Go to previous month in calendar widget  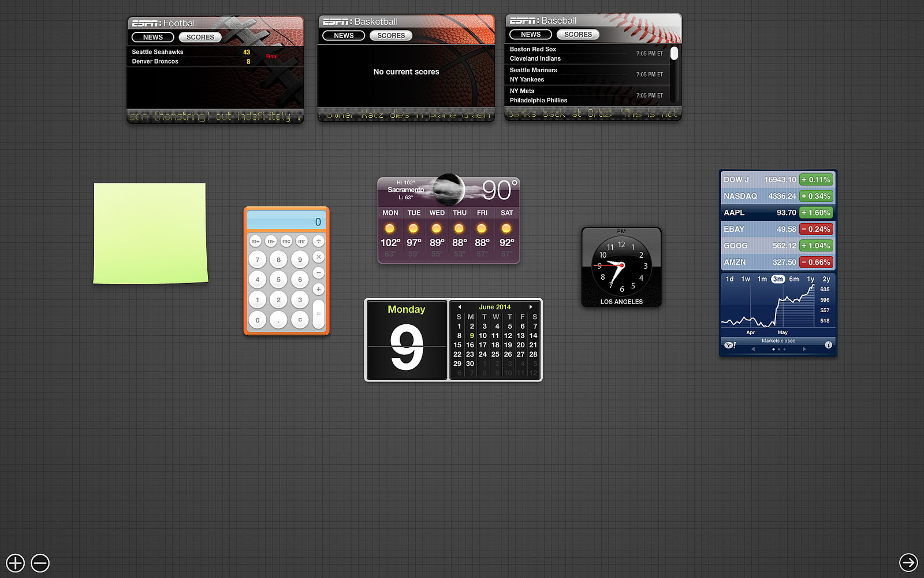(x=460, y=307)
